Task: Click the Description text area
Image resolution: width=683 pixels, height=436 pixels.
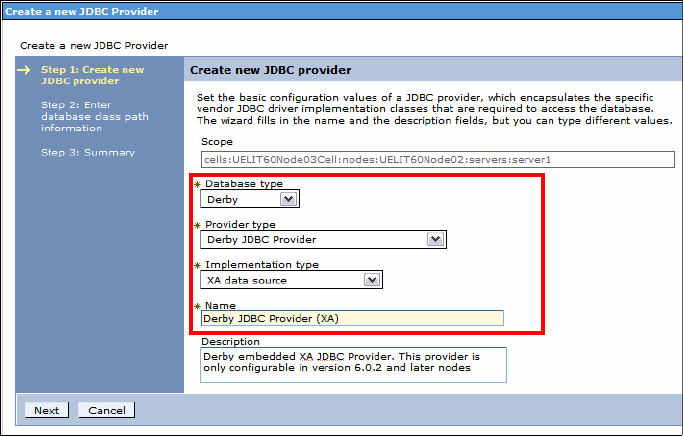Action: point(353,365)
